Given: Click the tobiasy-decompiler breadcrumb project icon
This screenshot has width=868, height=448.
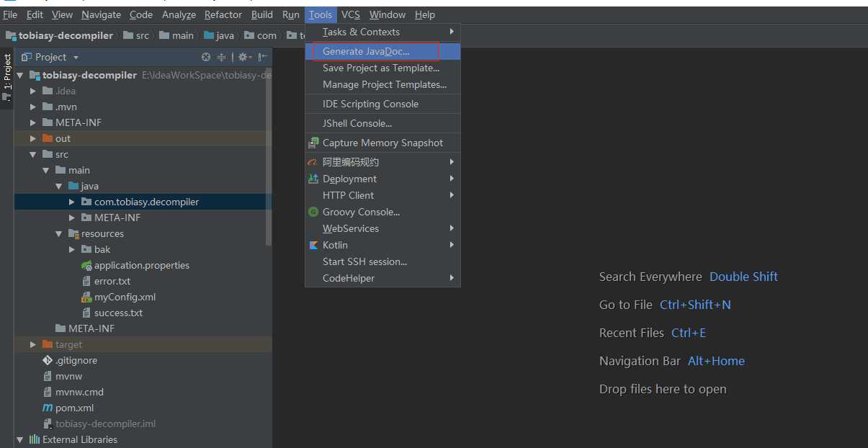Looking at the screenshot, I should (x=11, y=35).
